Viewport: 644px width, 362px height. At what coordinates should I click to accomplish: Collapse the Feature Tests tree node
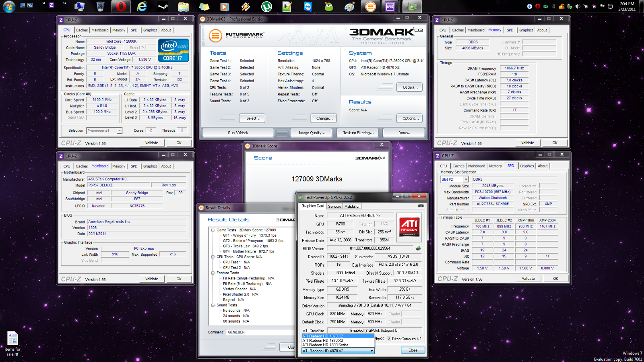(213, 273)
